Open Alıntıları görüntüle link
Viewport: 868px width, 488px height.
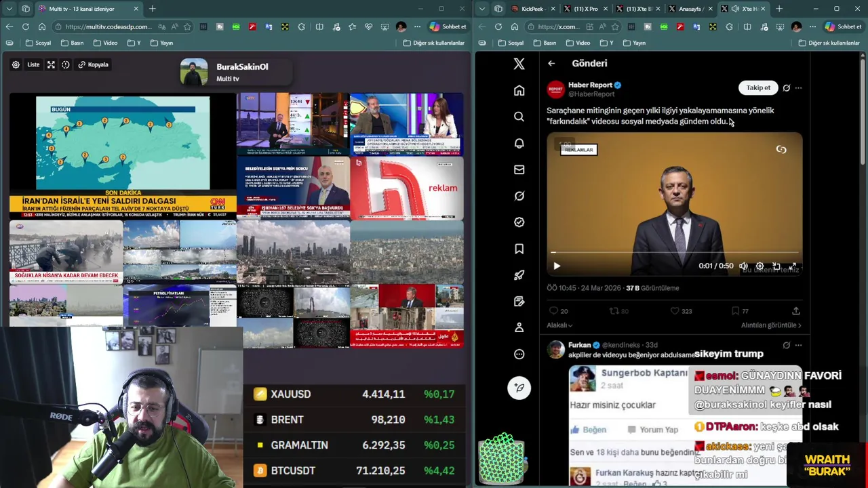(x=771, y=325)
